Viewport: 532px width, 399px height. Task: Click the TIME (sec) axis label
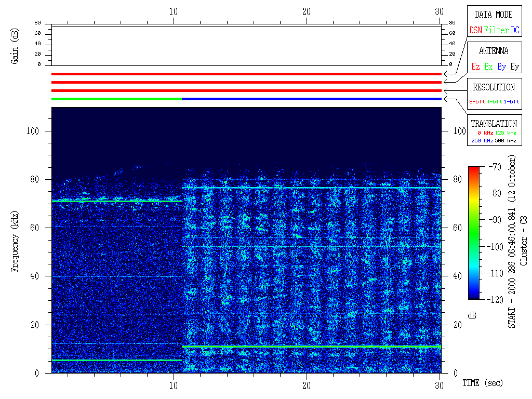point(483,383)
